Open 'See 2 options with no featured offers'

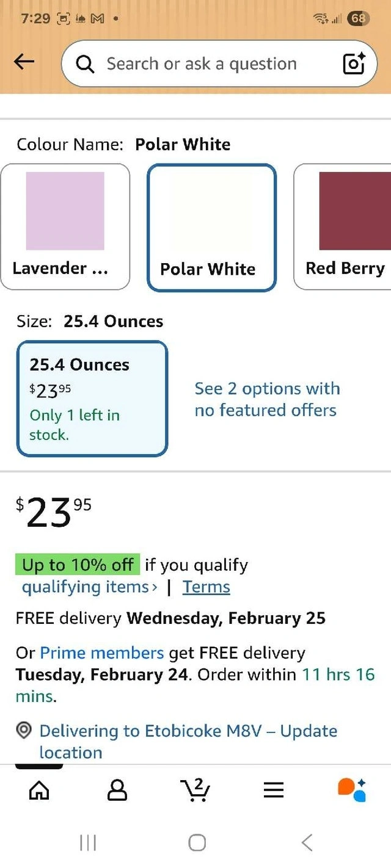point(266,399)
